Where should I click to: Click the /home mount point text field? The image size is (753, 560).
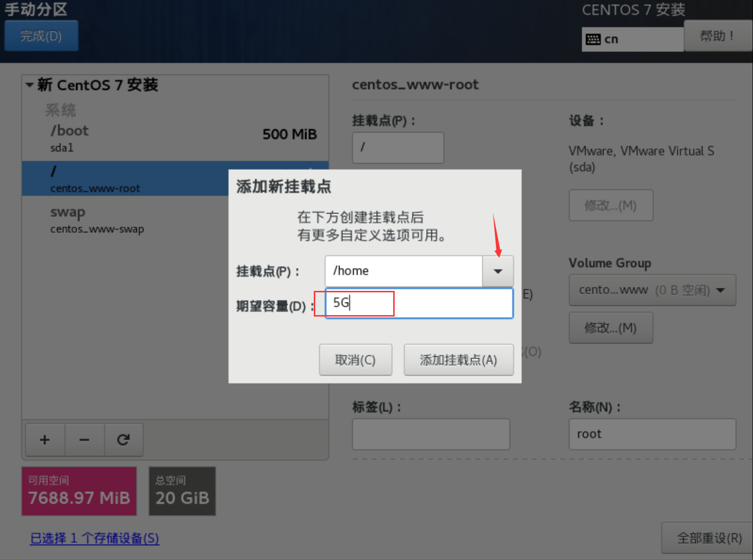tap(403, 271)
